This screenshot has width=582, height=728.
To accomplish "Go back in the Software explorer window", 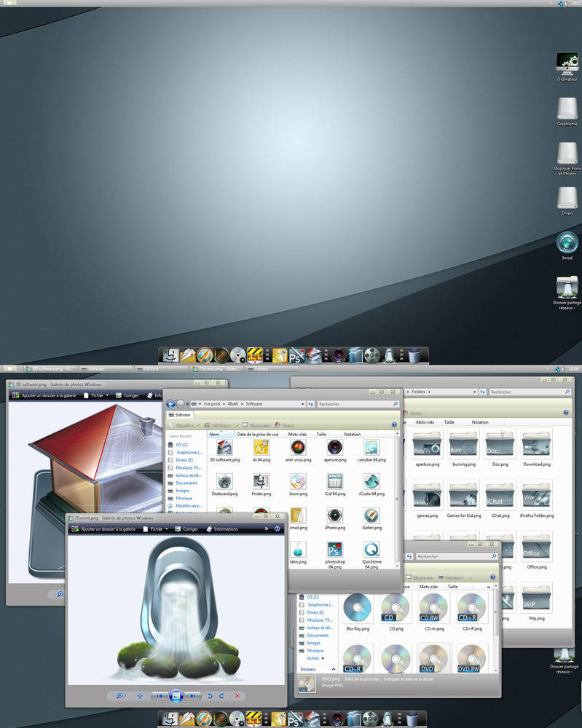I will (x=170, y=404).
